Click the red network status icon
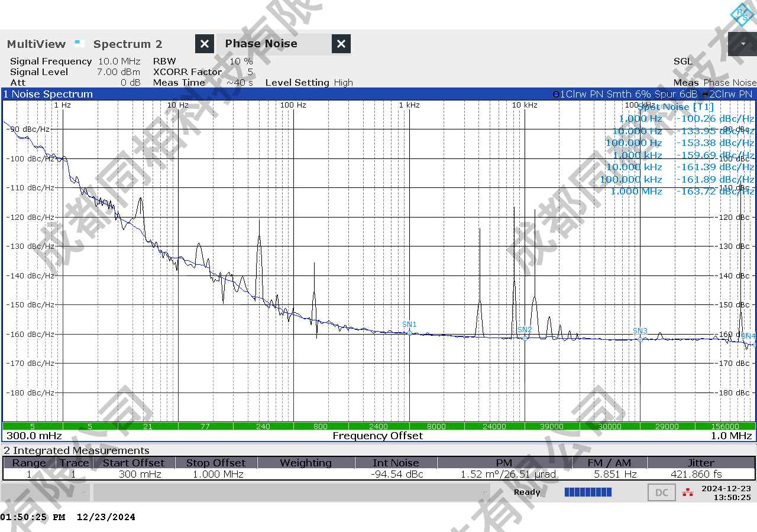This screenshot has width=757, height=532. pos(688,492)
